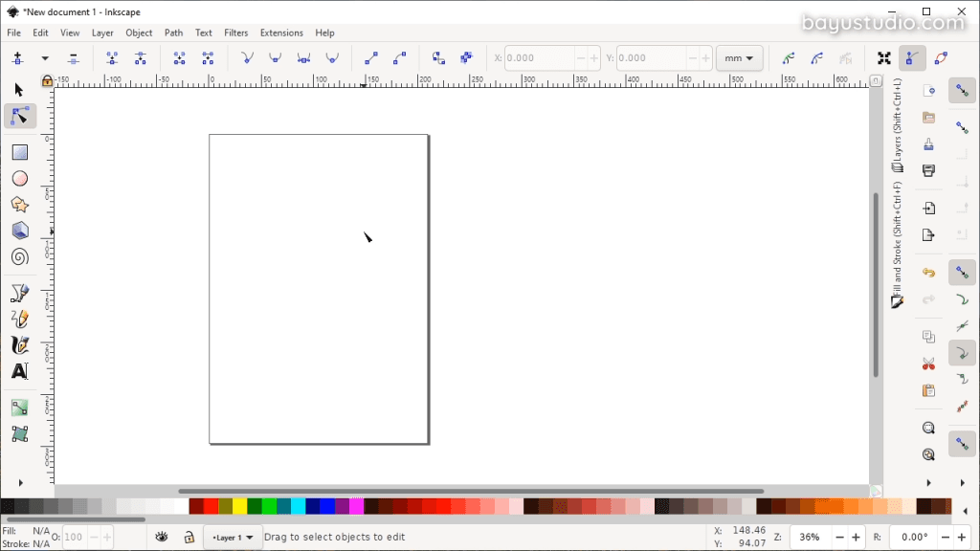
Task: Select the Spiral tool
Action: pos(20,256)
